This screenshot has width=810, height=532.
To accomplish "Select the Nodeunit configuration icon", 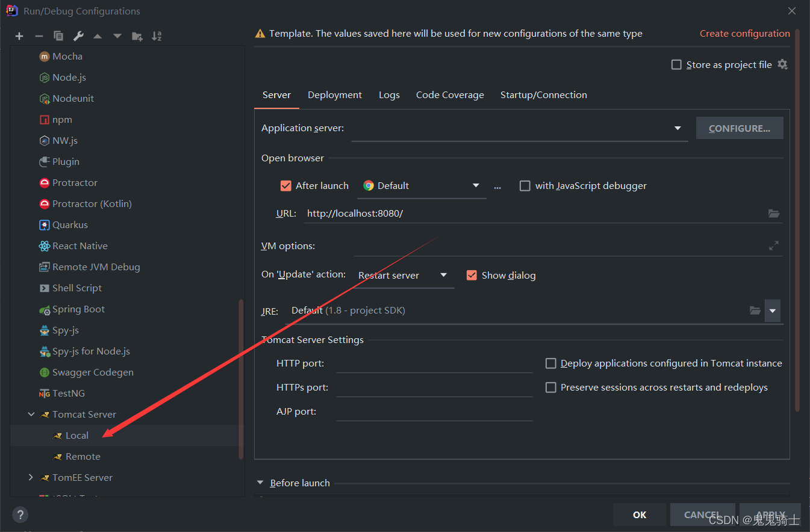I will click(44, 99).
